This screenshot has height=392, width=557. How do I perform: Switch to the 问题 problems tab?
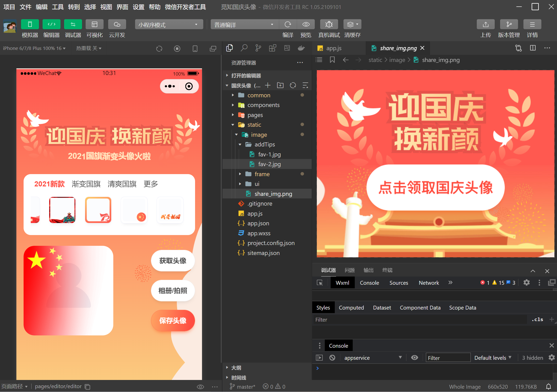pyautogui.click(x=350, y=270)
